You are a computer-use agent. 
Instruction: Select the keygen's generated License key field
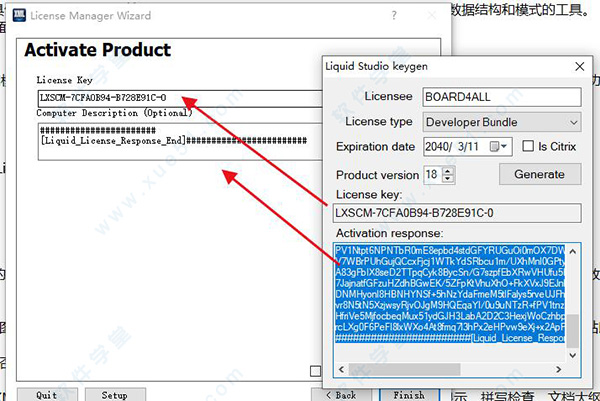(456, 212)
